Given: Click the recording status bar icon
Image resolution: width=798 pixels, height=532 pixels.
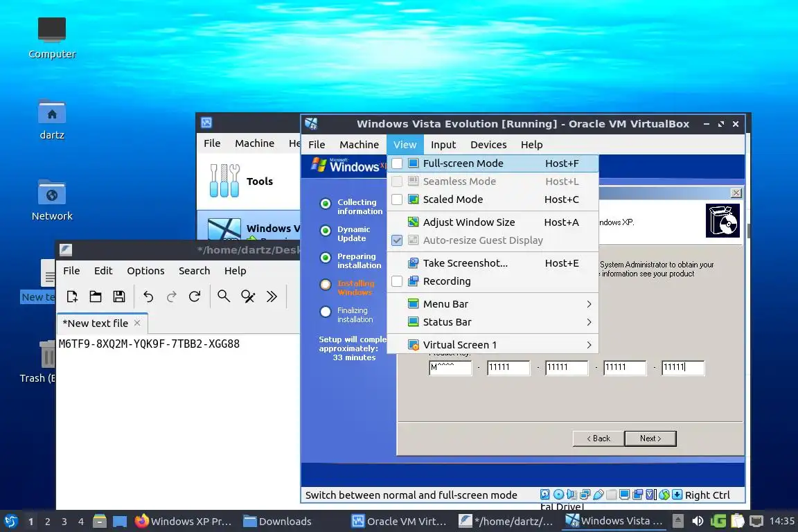Looking at the screenshot, I should pyautogui.click(x=638, y=495).
